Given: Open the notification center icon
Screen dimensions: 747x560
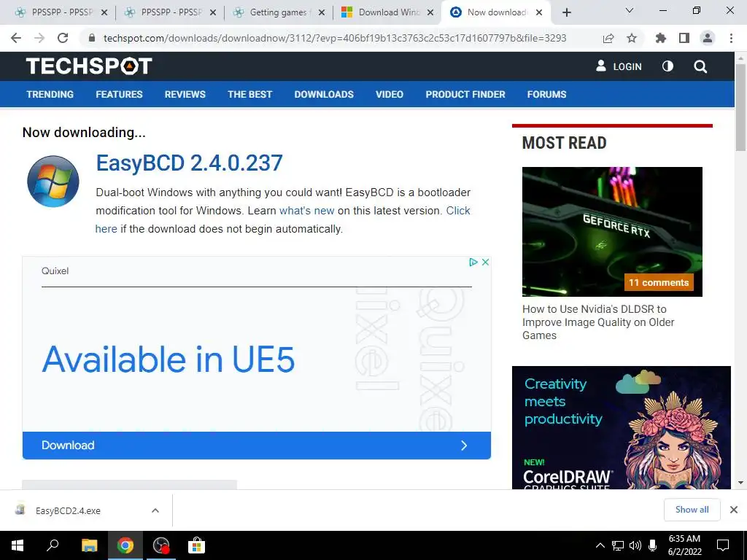Looking at the screenshot, I should tap(723, 545).
